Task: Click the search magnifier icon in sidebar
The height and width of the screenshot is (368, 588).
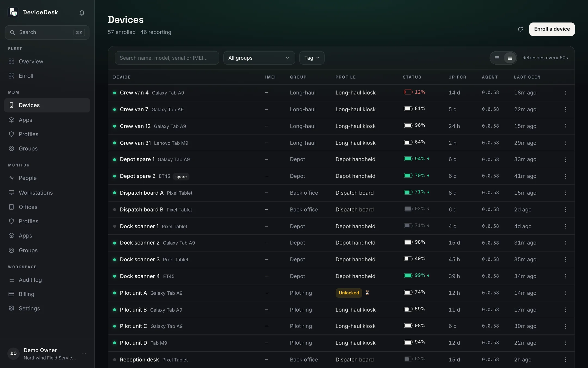Action: point(12,32)
